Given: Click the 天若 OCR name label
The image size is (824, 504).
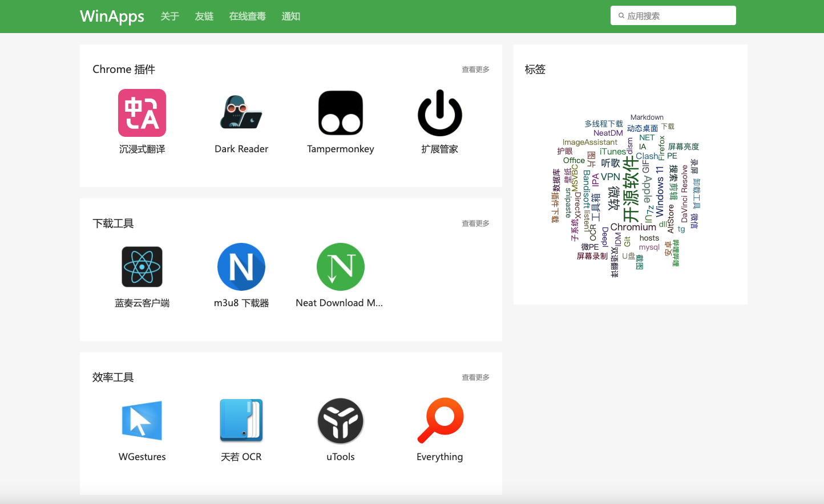Looking at the screenshot, I should (241, 457).
